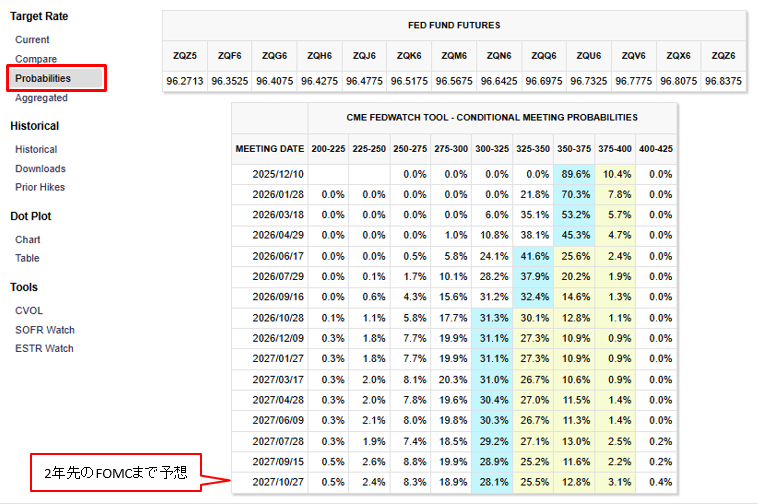Open the Aggregated target rate view

(x=41, y=98)
